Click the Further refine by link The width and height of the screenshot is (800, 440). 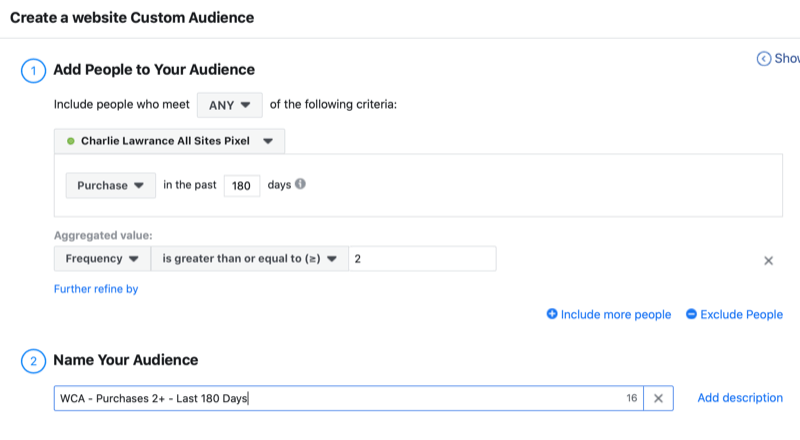pyautogui.click(x=96, y=289)
